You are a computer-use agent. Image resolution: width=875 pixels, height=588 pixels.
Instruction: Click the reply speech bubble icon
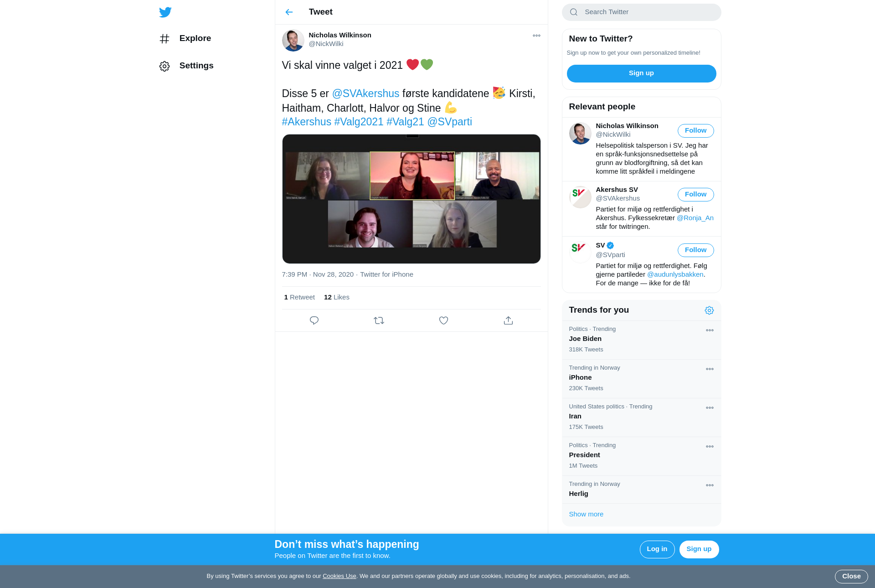314,320
